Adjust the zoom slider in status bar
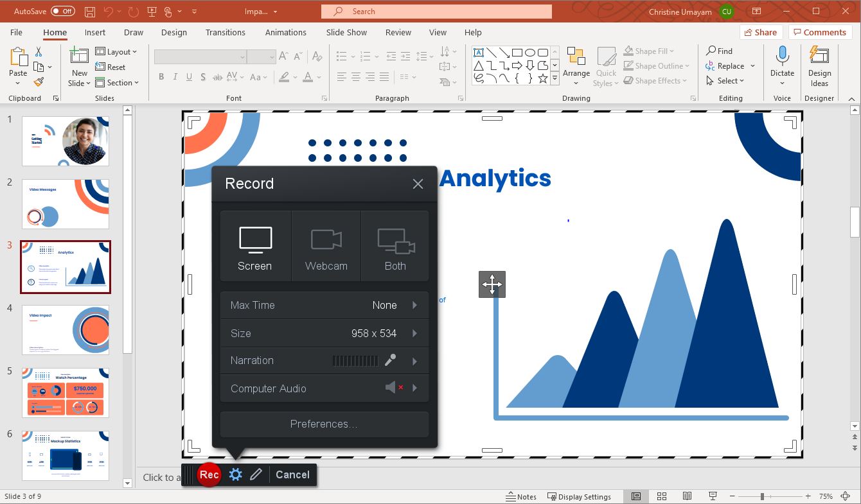The height and width of the screenshot is (504, 861). (762, 496)
